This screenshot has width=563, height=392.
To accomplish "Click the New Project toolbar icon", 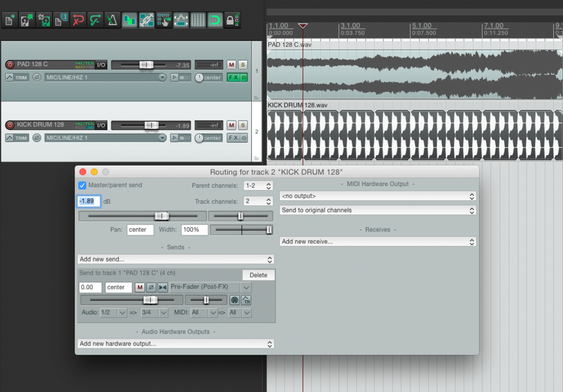I will pos(10,20).
